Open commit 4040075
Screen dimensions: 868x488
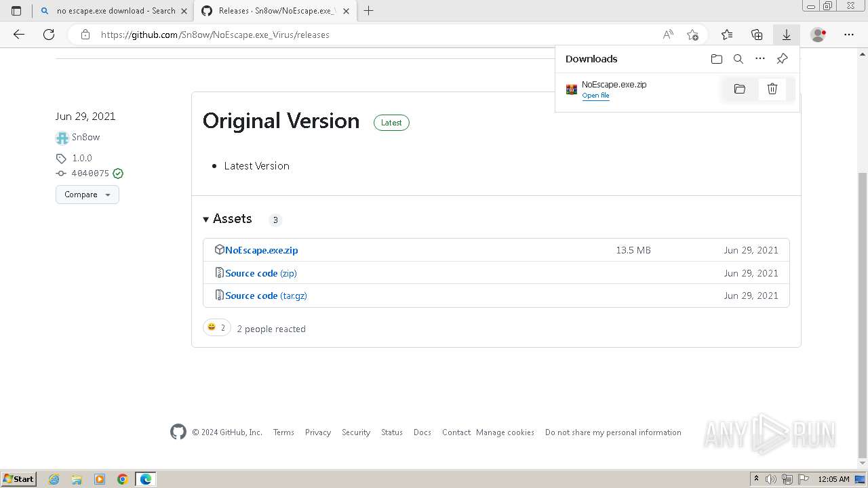90,174
